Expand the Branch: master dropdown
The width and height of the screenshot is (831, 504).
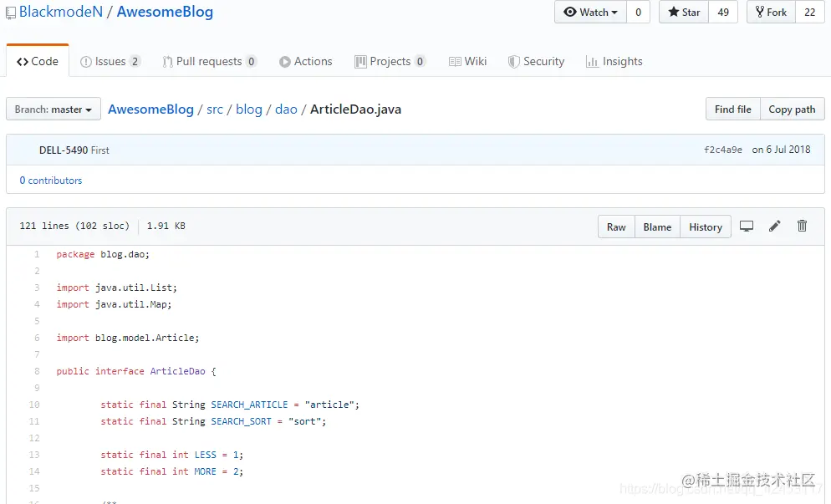point(53,109)
